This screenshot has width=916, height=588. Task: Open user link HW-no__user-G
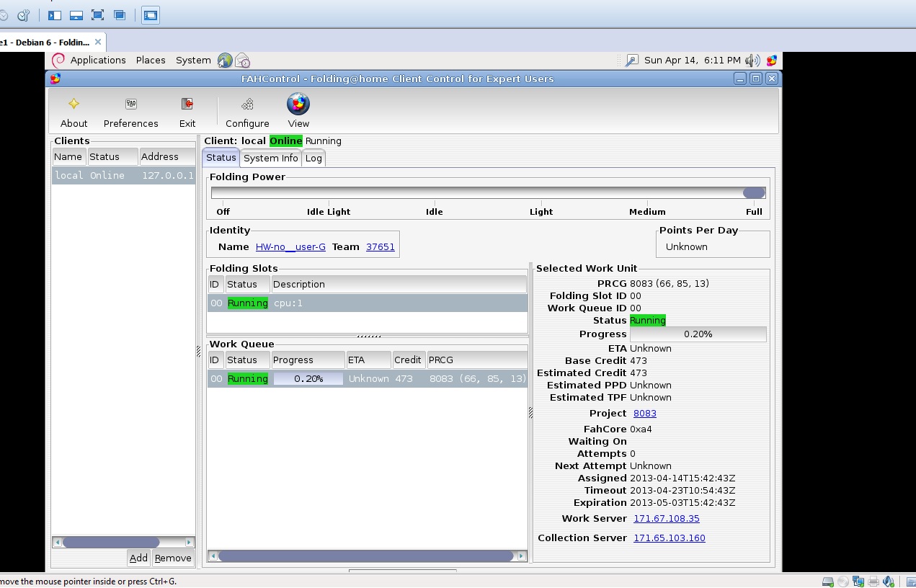290,246
